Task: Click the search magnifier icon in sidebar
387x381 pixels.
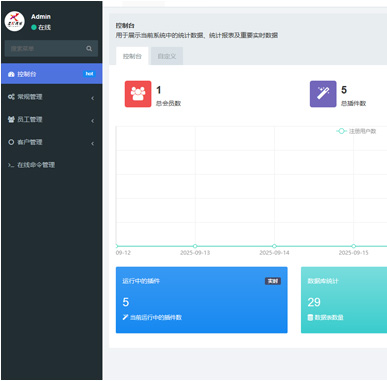Action: [89, 49]
